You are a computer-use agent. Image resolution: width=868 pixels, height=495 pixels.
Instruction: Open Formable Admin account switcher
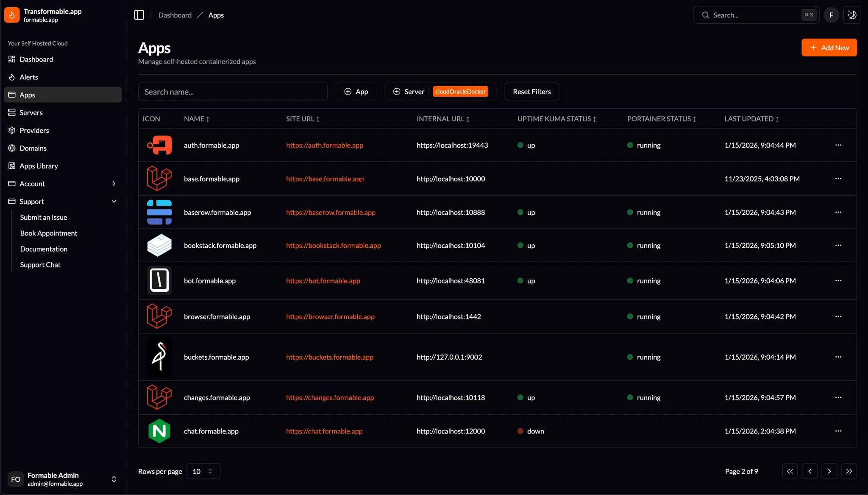pos(63,479)
